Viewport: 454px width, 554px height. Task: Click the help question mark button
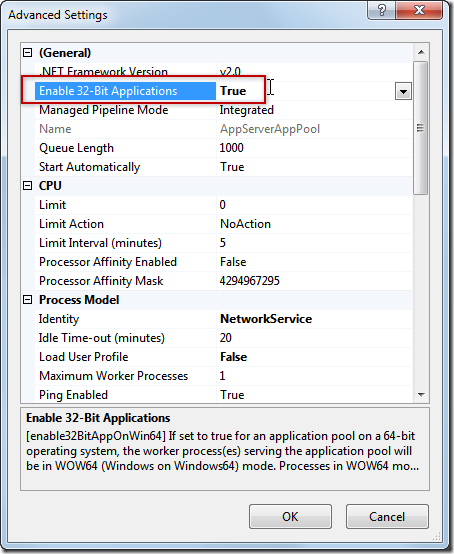[x=382, y=10]
